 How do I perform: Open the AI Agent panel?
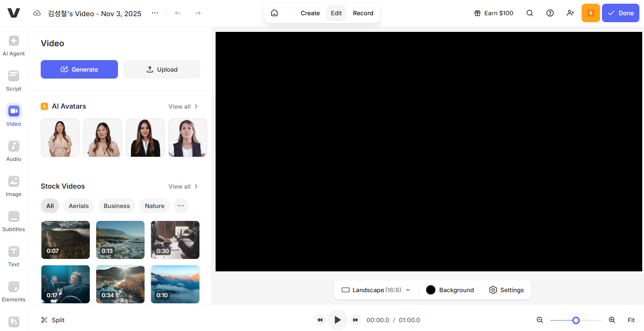pyautogui.click(x=14, y=46)
